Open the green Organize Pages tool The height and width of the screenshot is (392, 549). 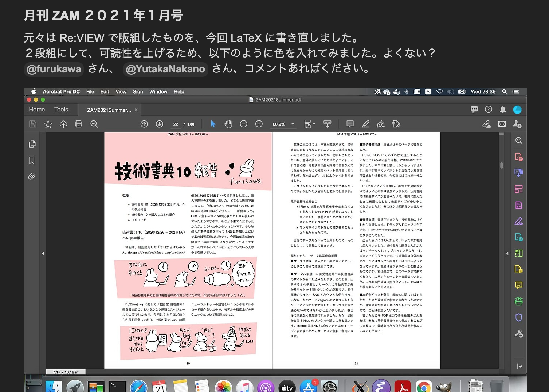coord(519,253)
